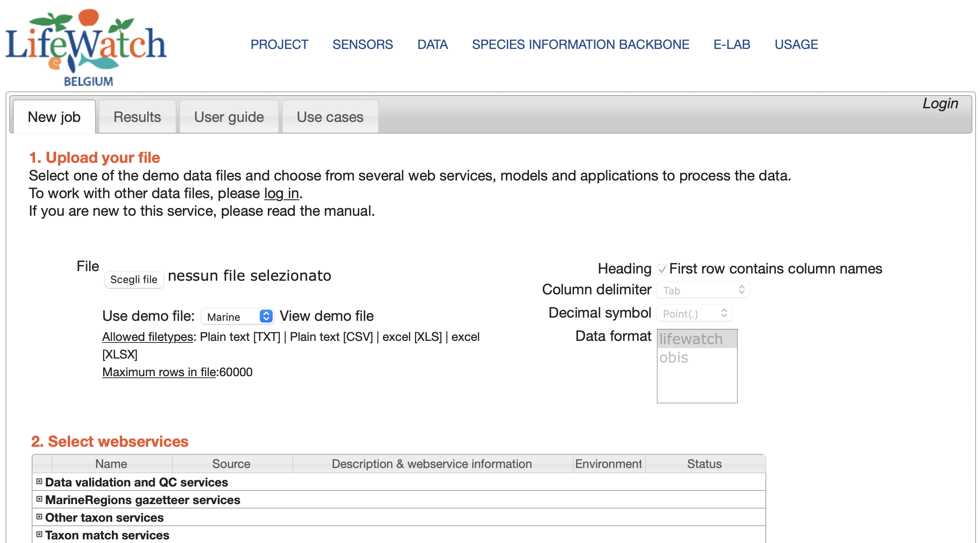
Task: Click the LifeWatch Belgium logo
Action: 86,47
